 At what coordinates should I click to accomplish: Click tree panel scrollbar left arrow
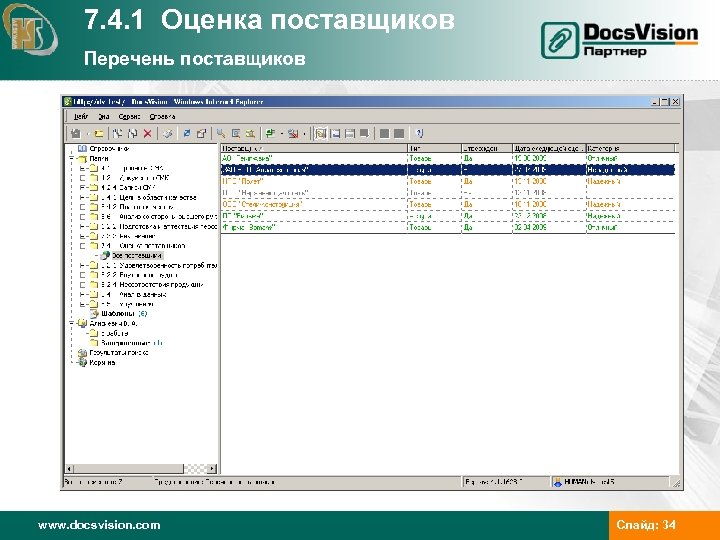pos(69,469)
